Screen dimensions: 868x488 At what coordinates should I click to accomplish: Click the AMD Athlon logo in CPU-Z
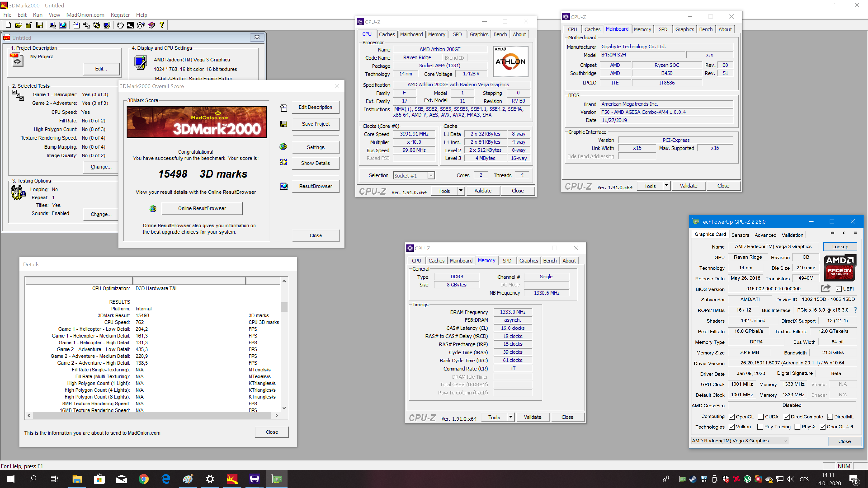pos(510,61)
